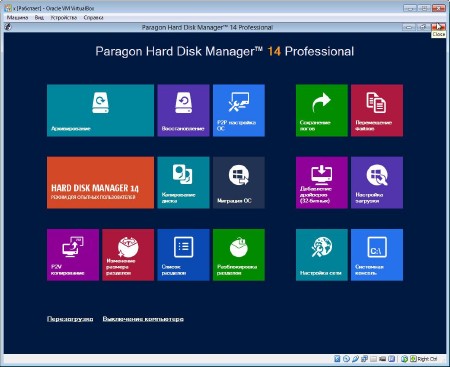Close the Paragon Hard Disk Manager window

tap(438, 27)
